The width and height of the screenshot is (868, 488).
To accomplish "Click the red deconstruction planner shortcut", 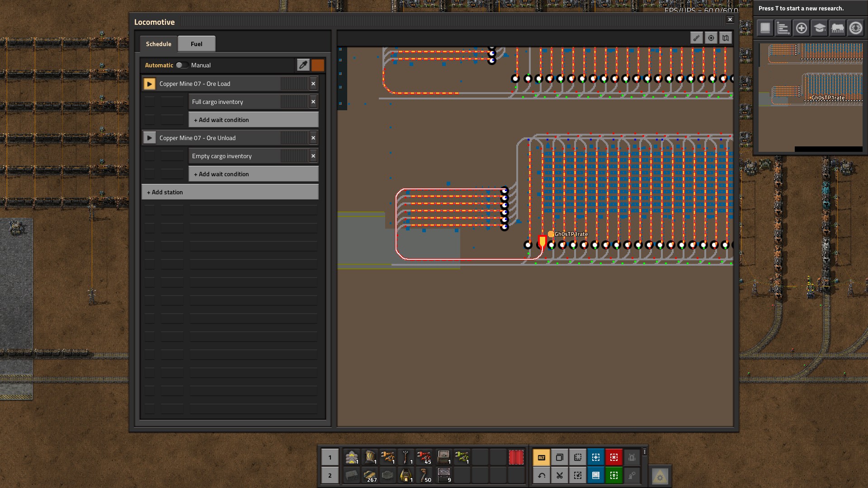I will pyautogui.click(x=614, y=457).
